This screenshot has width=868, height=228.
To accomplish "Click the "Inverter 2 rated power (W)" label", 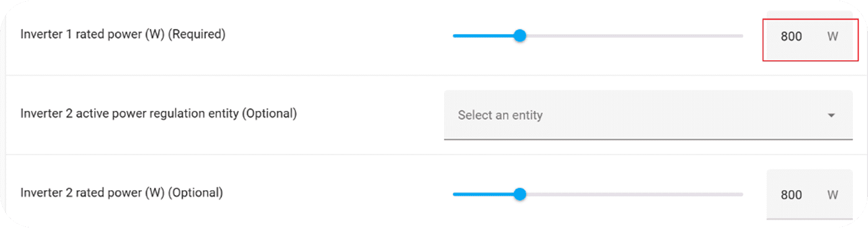I will [x=92, y=193].
